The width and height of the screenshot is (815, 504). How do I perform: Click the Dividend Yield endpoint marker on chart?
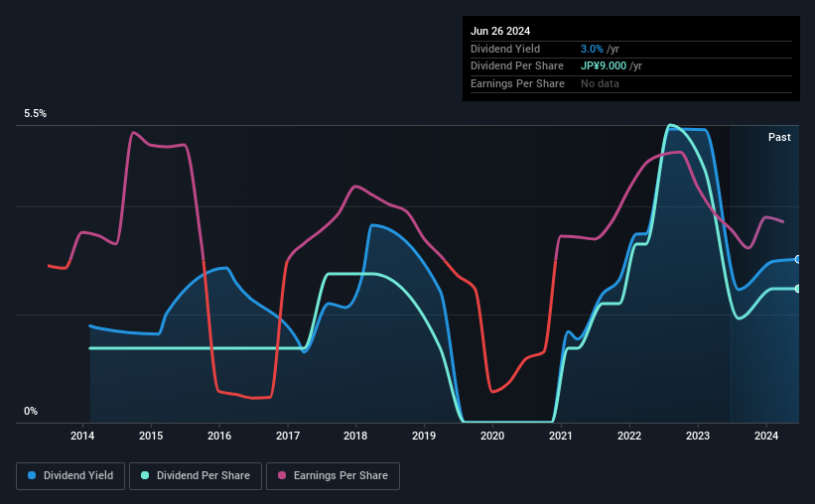[798, 259]
